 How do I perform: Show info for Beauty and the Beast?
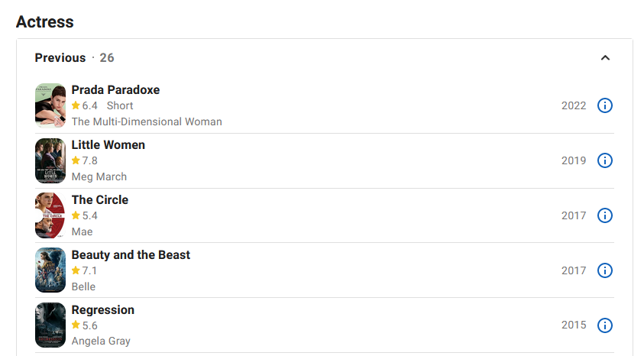(604, 270)
